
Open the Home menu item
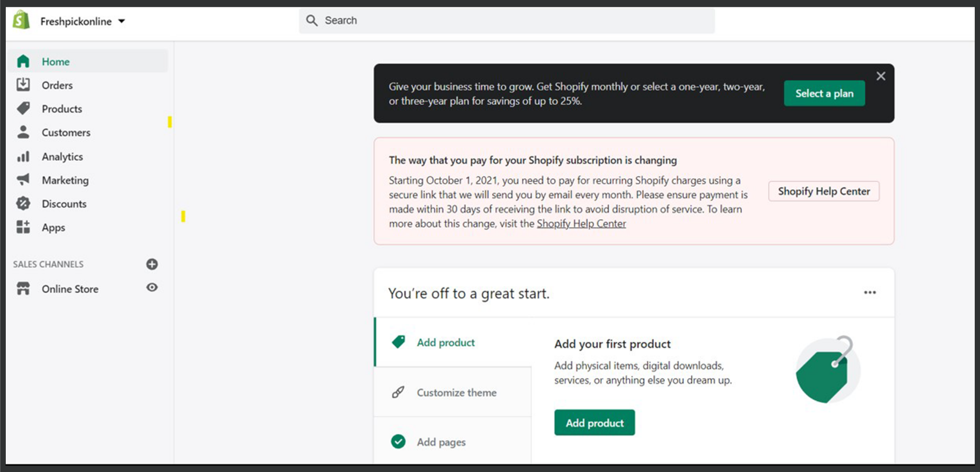88,61
